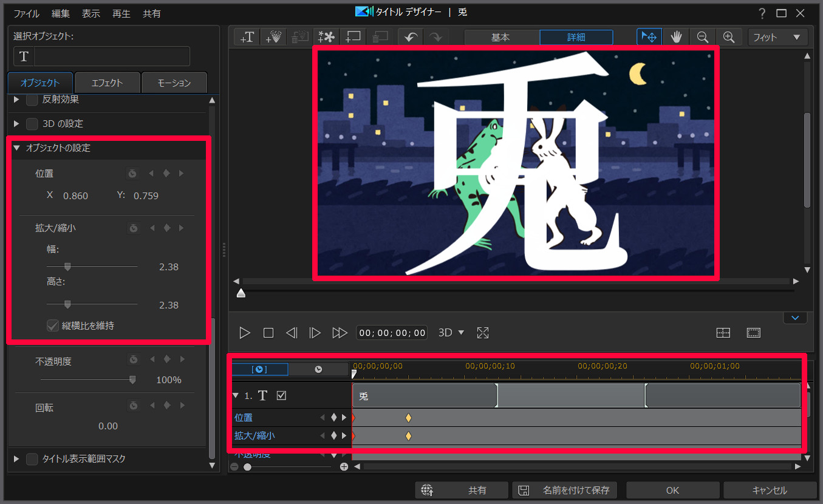This screenshot has width=823, height=504.
Task: Go to next 拡大/縮小 keyframe in panel
Action: (181, 228)
